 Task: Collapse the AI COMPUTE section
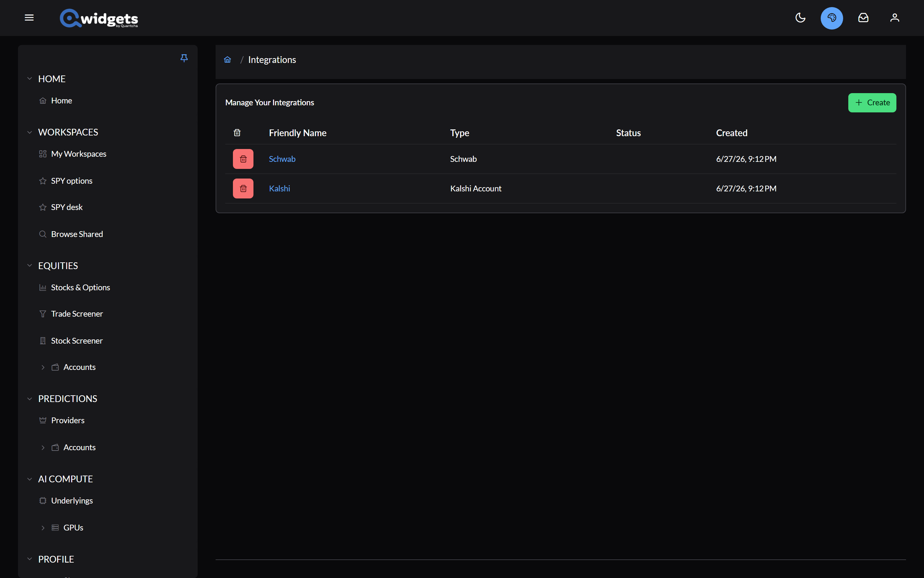point(30,479)
